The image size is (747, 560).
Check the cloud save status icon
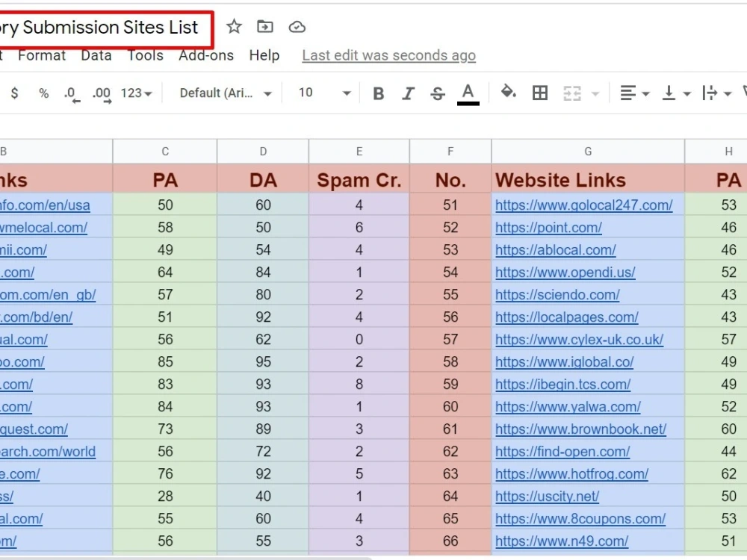(297, 27)
